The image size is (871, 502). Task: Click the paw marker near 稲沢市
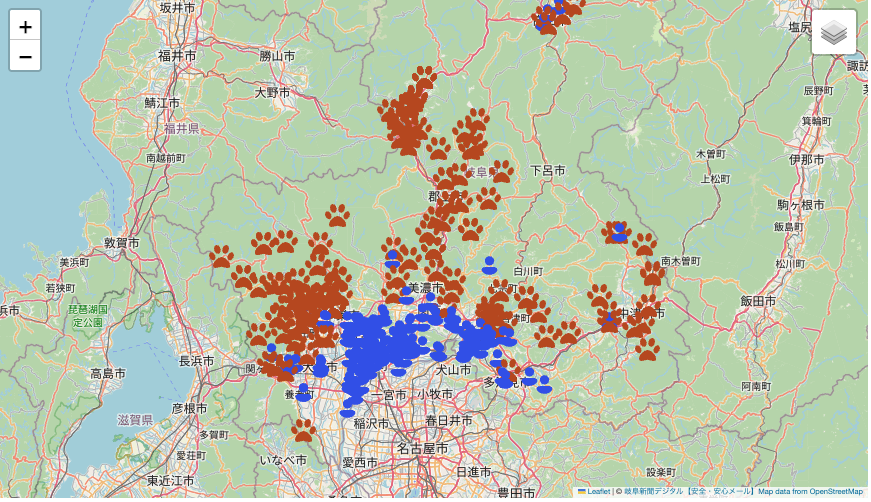pos(304,430)
